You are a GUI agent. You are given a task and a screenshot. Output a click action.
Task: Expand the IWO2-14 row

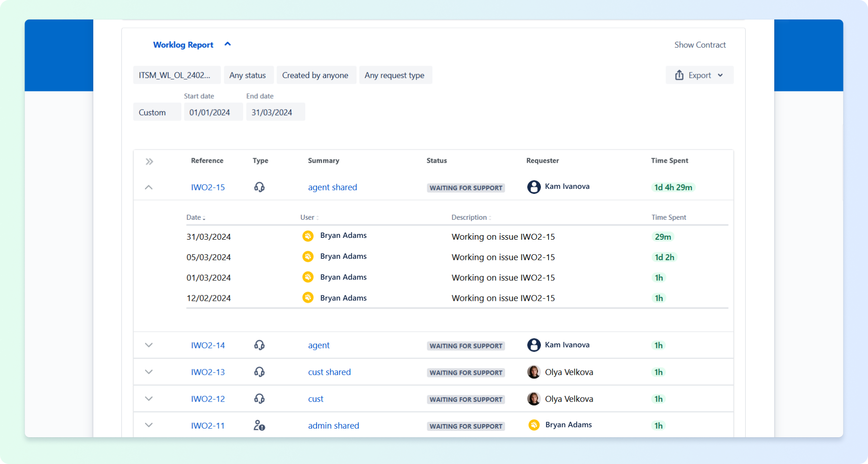[149, 345]
